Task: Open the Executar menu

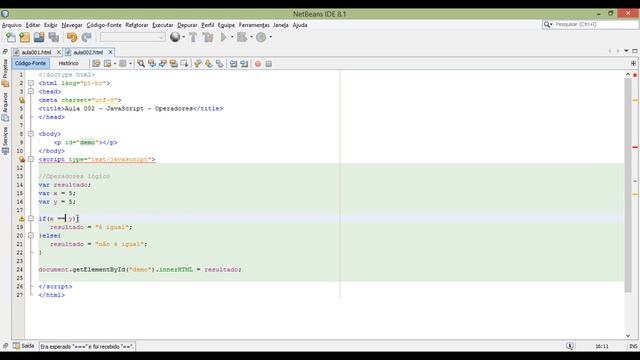Action: tap(162, 25)
